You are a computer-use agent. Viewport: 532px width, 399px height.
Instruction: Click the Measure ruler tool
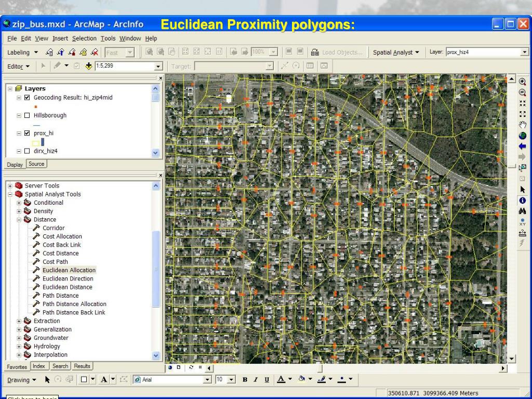click(x=523, y=233)
